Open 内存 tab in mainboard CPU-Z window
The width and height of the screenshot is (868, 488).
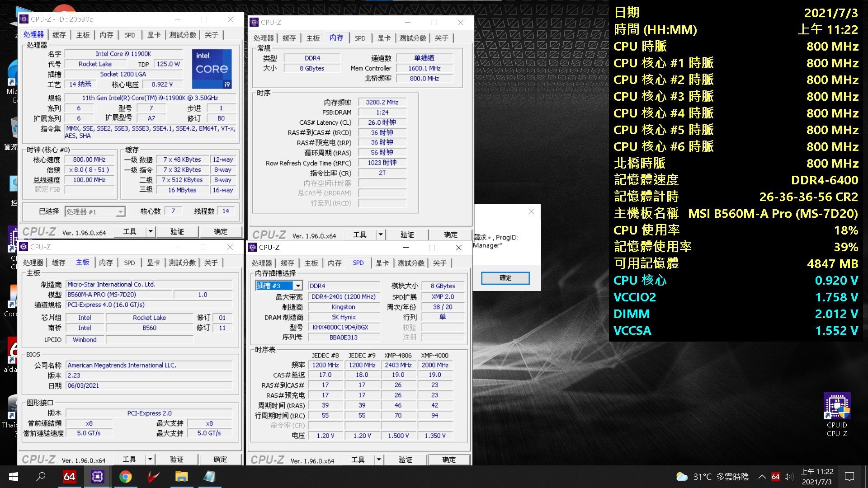click(x=106, y=263)
